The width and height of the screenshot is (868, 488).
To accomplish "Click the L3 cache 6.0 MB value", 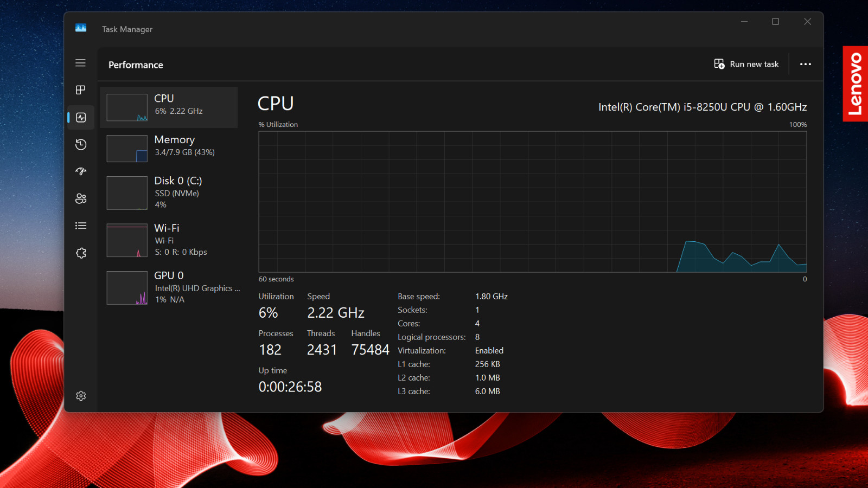I will point(488,391).
